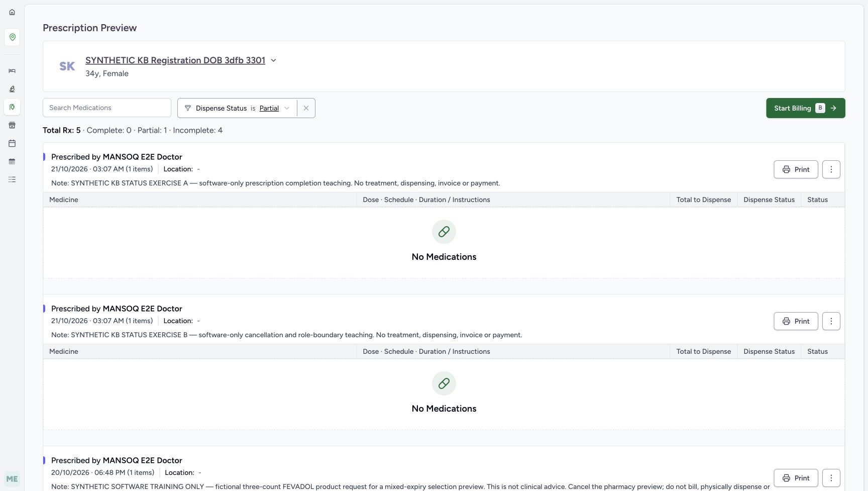Print the Exercise A prescription
The height and width of the screenshot is (491, 868).
[x=796, y=169]
